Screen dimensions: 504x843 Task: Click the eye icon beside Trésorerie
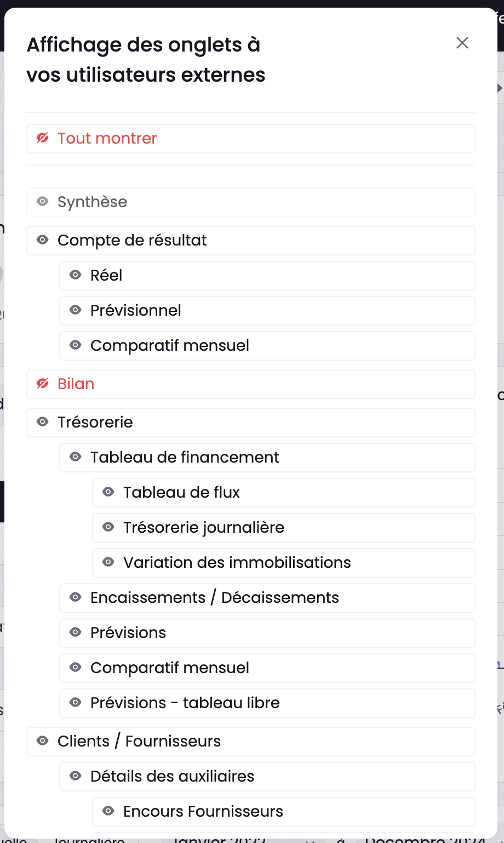tap(43, 422)
